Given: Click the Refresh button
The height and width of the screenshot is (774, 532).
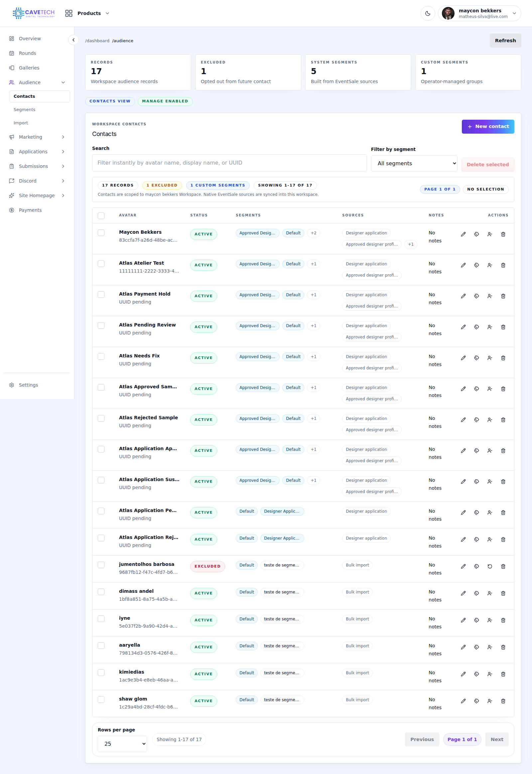Looking at the screenshot, I should [x=505, y=41].
